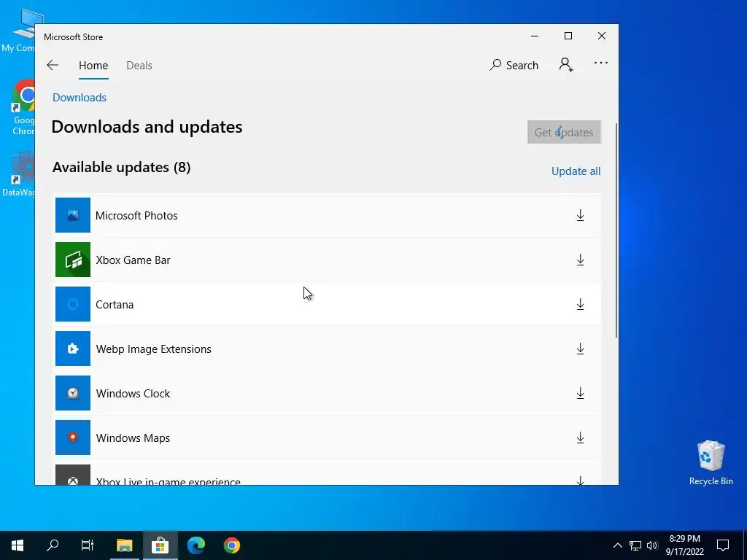Select the Windows Clock row text

(133, 393)
